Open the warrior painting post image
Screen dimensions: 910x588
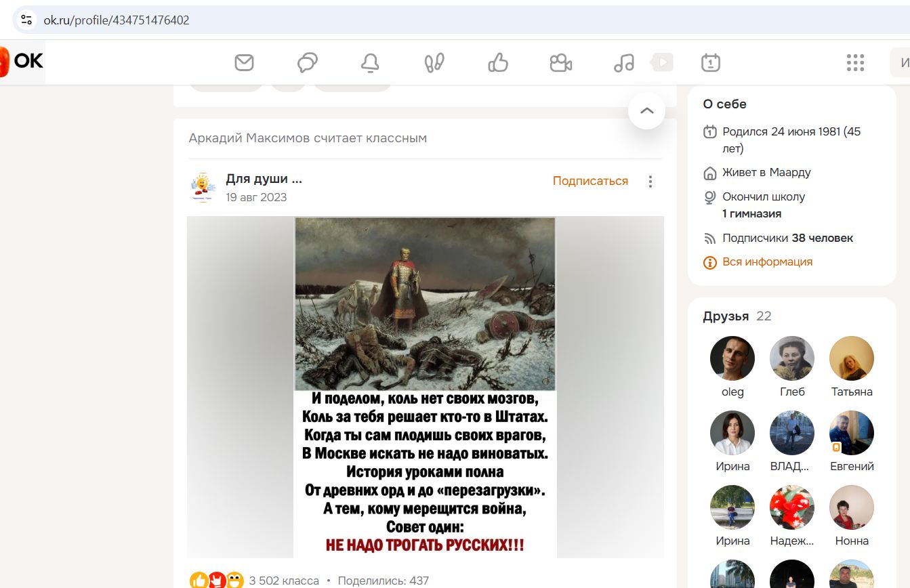425,387
